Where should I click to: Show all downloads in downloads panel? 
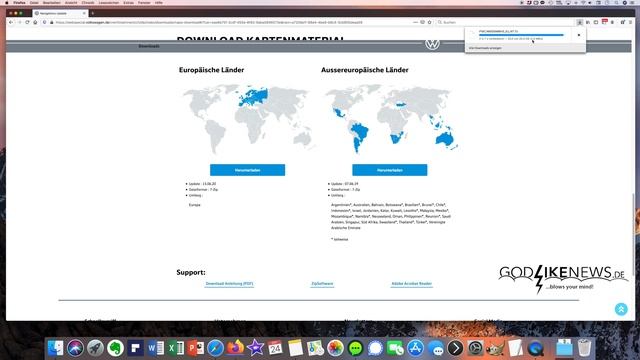[485, 48]
